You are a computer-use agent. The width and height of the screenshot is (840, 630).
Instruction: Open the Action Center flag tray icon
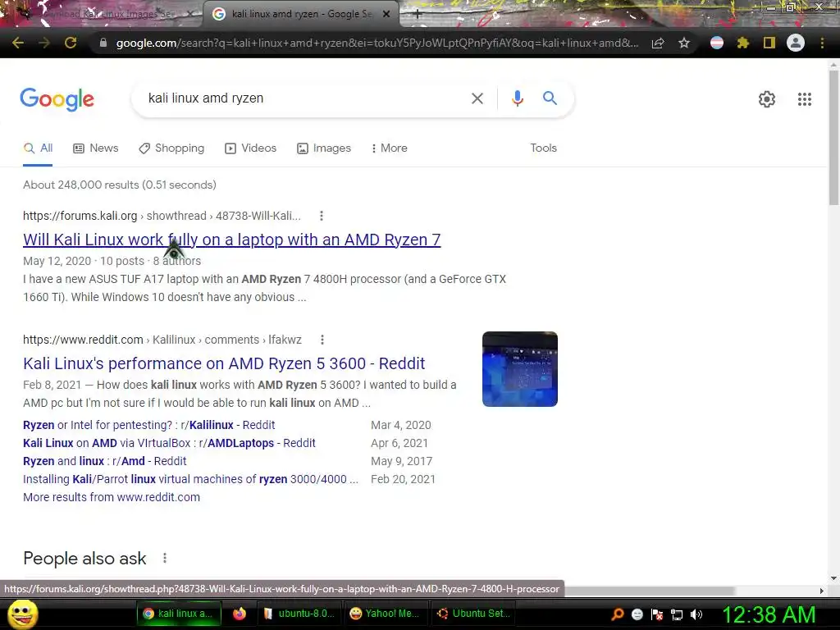click(x=657, y=614)
